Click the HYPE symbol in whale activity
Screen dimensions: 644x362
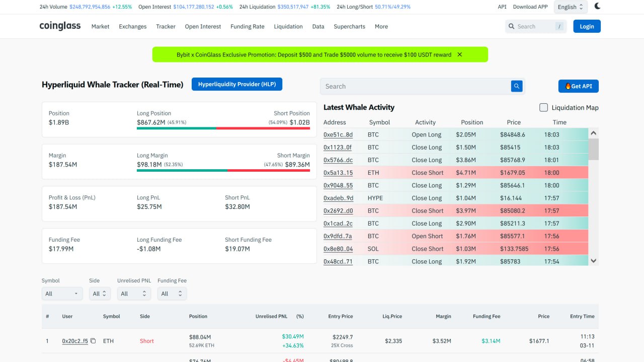pos(375,198)
